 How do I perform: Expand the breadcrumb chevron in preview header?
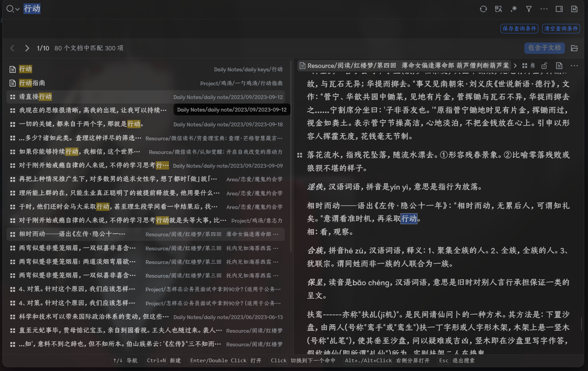pyautogui.click(x=515, y=66)
